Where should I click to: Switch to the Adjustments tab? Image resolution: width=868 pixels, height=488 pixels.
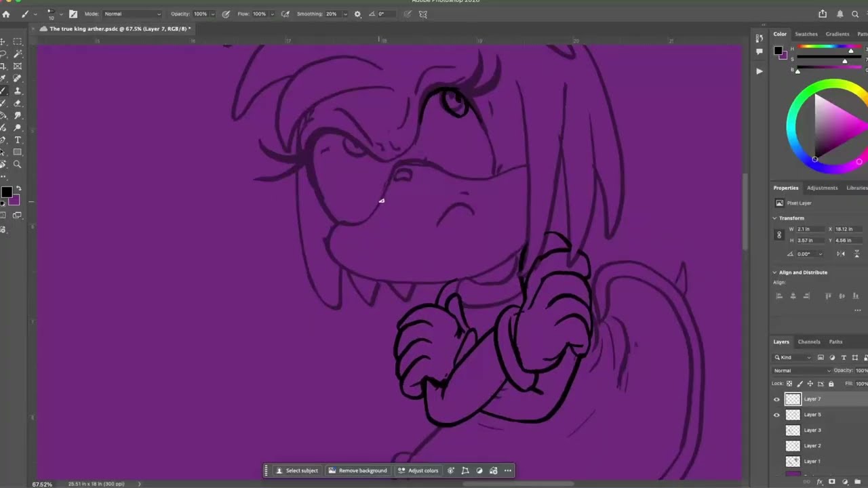click(823, 188)
